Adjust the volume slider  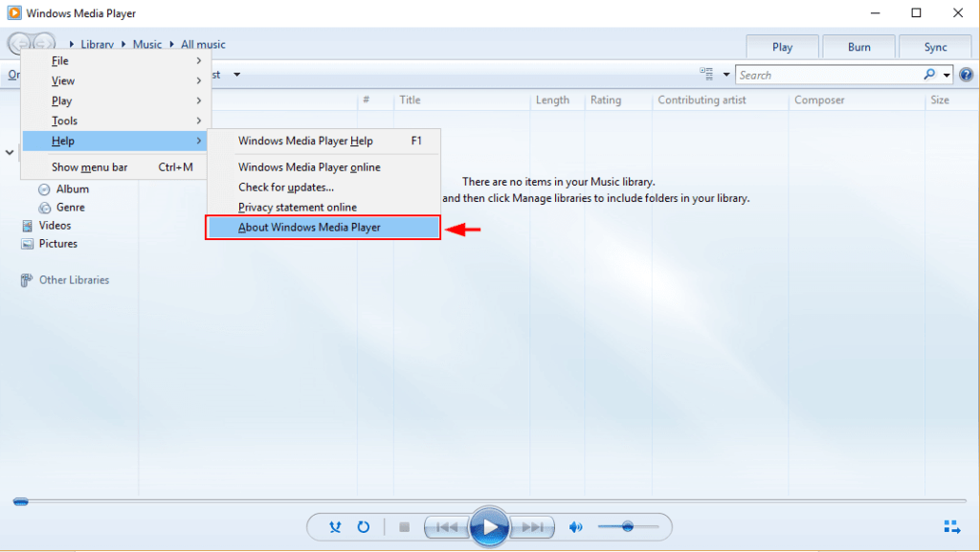coord(630,526)
